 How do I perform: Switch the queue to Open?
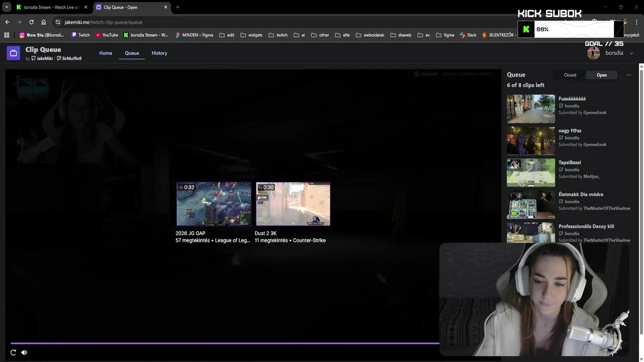[602, 75]
